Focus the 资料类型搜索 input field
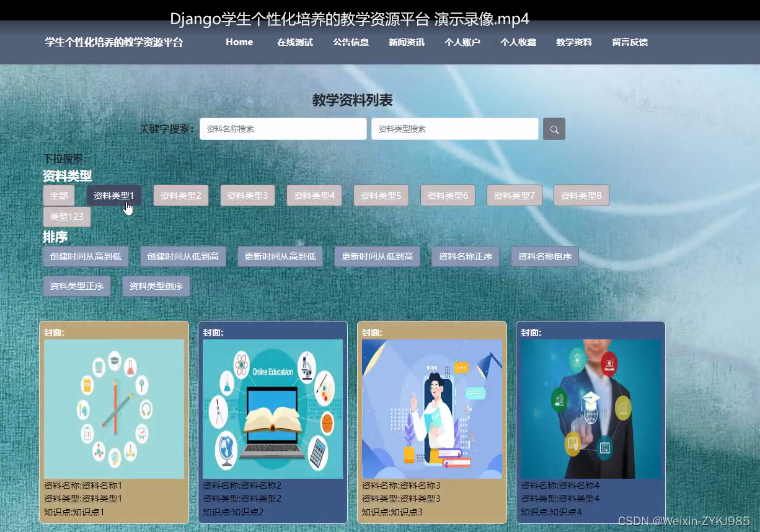The height and width of the screenshot is (532, 760). click(x=455, y=129)
